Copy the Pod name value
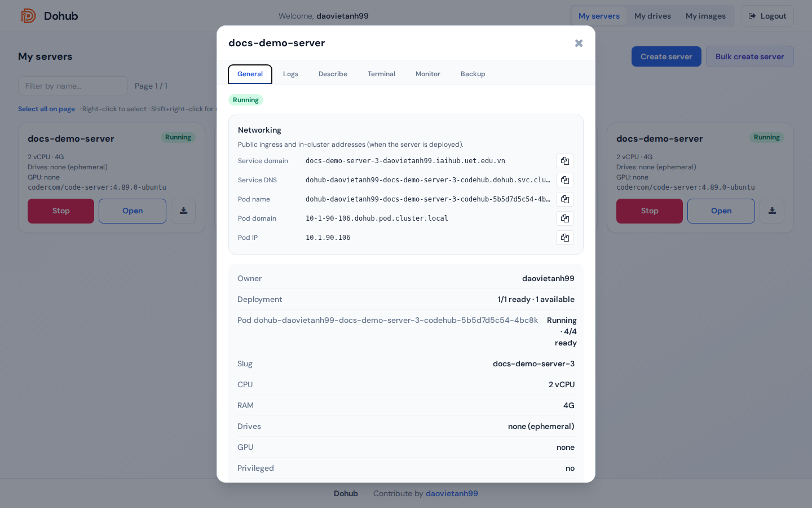The image size is (812, 508). point(565,199)
